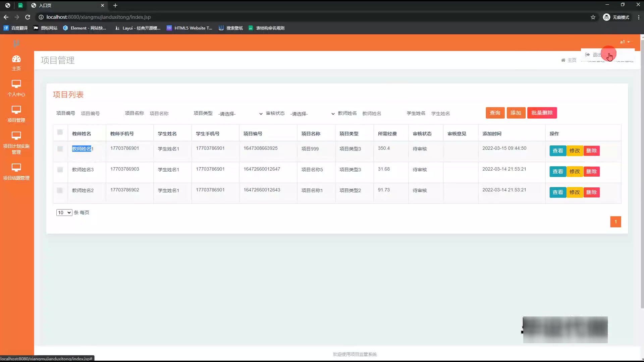Open the rows-per-page dropdown showing 10
The width and height of the screenshot is (644, 362).
tap(64, 213)
